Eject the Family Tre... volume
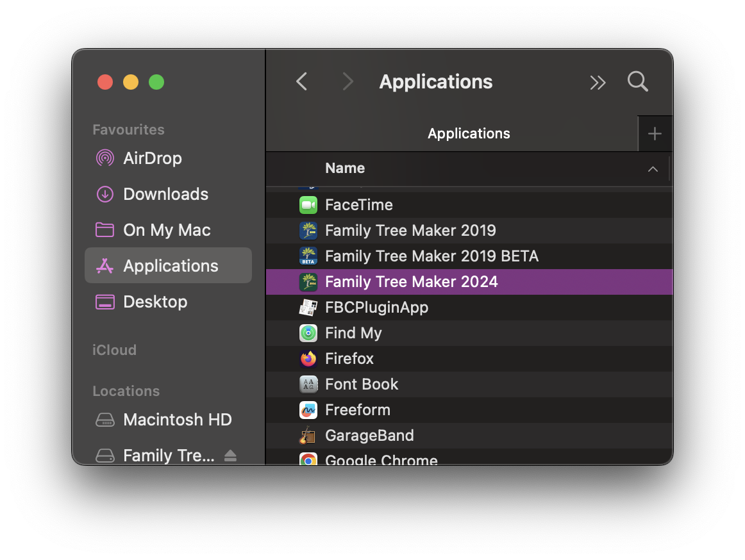 230,456
